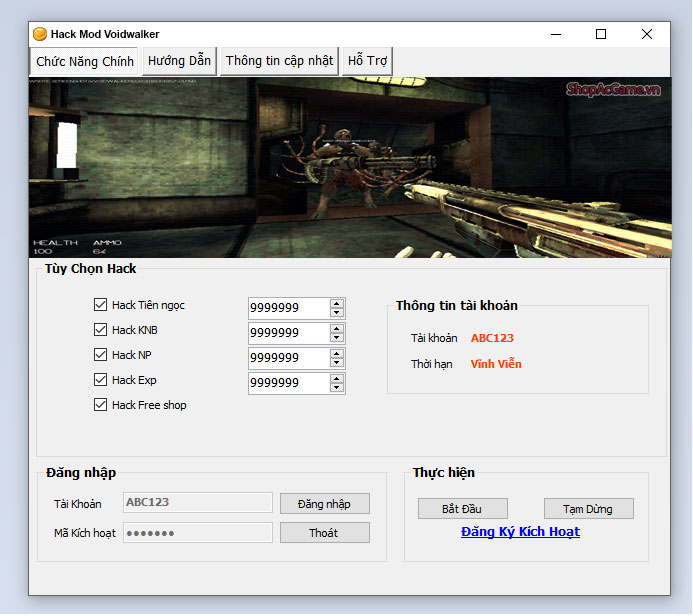Screen dimensions: 693x616
Task: Maximize the Hack Mod Voidwalker window
Action: click(x=601, y=34)
